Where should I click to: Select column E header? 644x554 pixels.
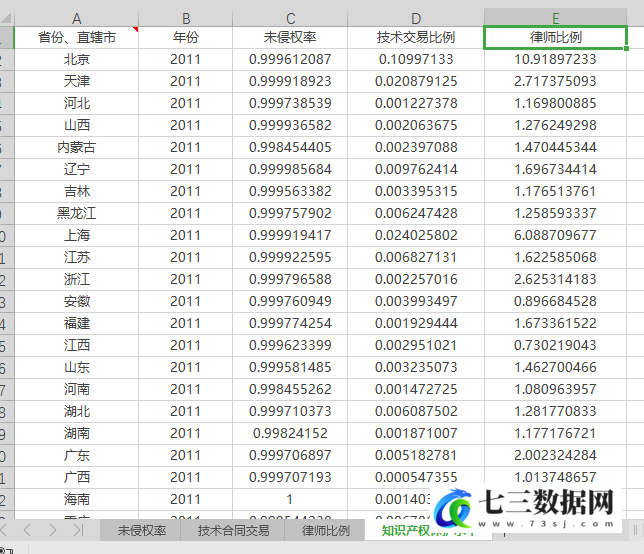tap(555, 18)
